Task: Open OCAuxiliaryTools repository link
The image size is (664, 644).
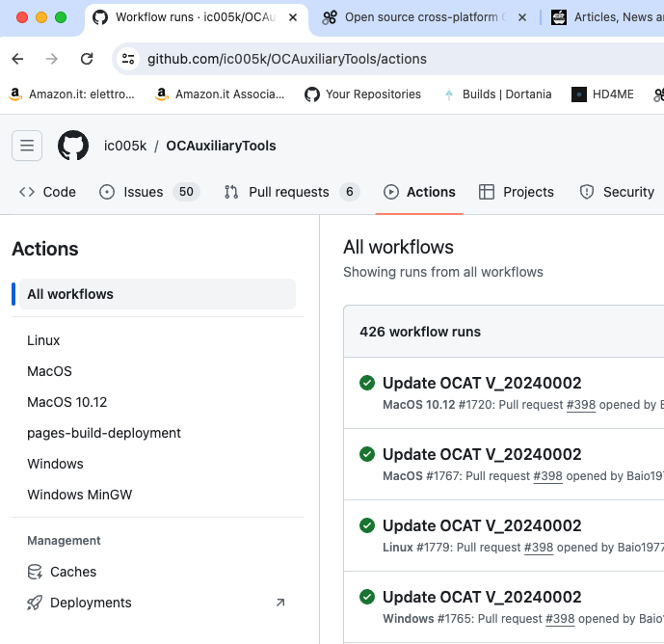Action: pyautogui.click(x=221, y=146)
